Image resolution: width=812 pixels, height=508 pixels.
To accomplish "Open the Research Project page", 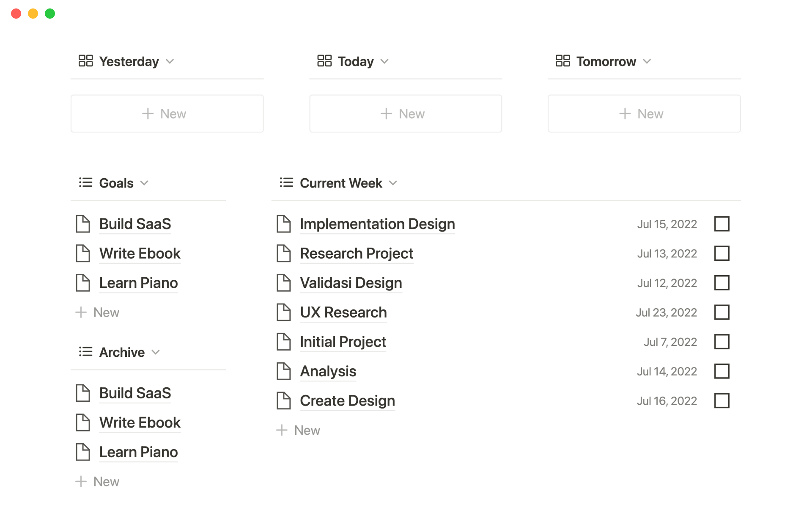I will (x=356, y=254).
